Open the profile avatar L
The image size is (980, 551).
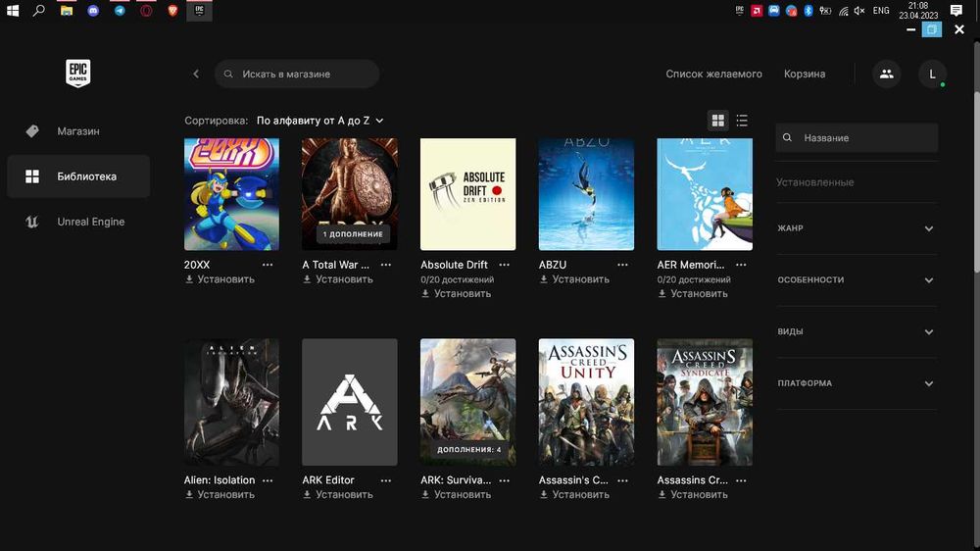point(932,74)
